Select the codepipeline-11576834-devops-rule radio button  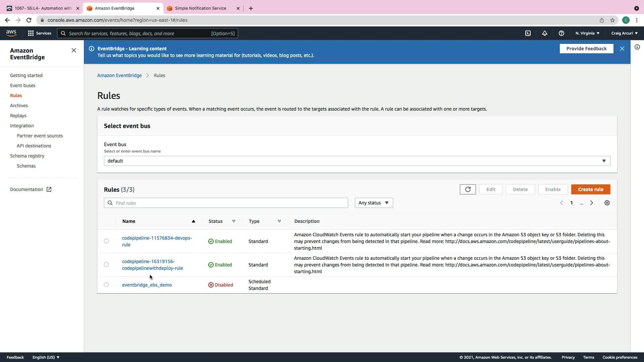click(106, 241)
